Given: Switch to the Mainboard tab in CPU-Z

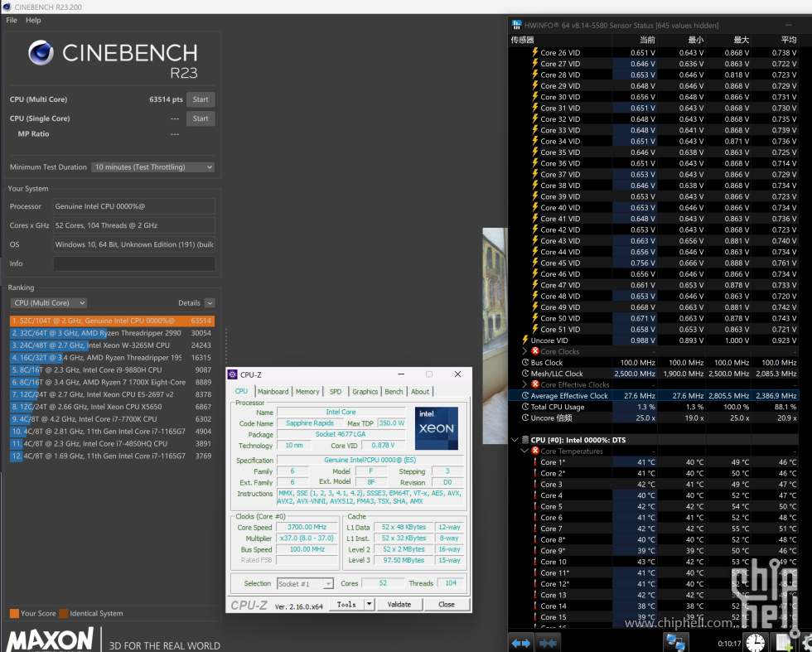Looking at the screenshot, I should 273,392.
